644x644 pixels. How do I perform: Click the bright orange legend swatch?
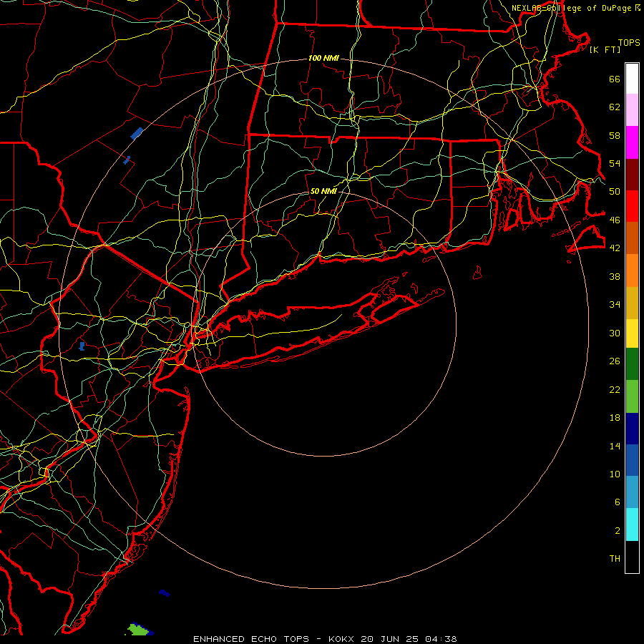[632, 270]
